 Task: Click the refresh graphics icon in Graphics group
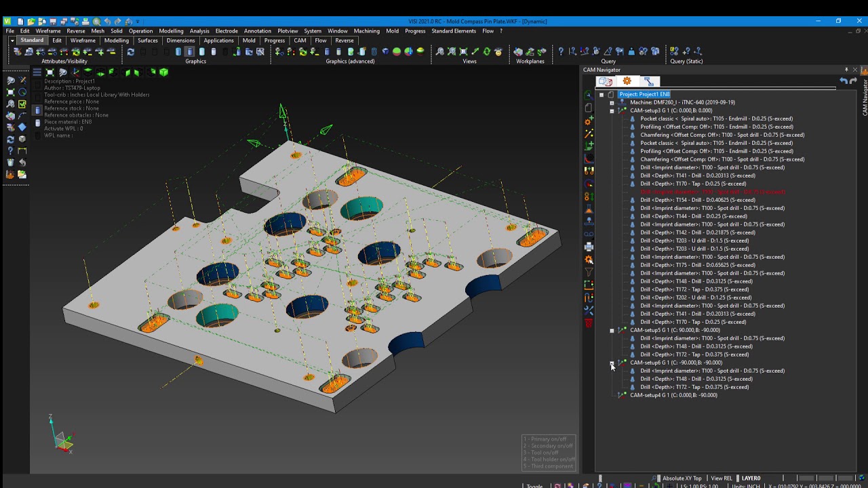click(x=130, y=52)
